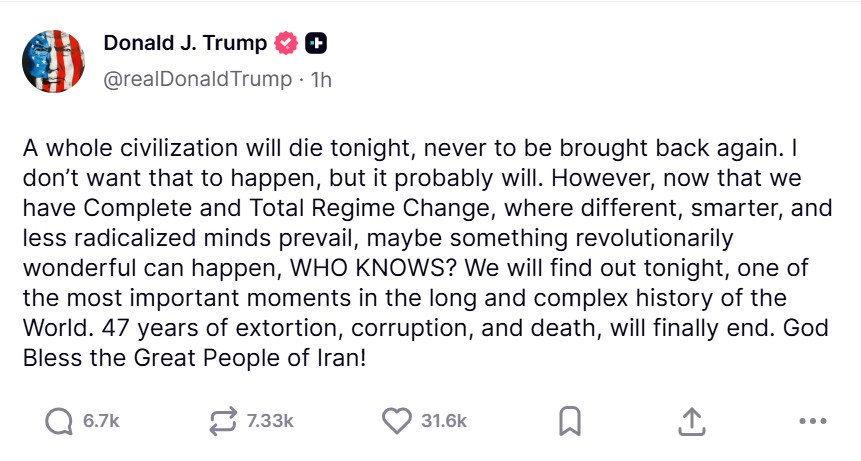Open the post's 1h timestamp

321,79
